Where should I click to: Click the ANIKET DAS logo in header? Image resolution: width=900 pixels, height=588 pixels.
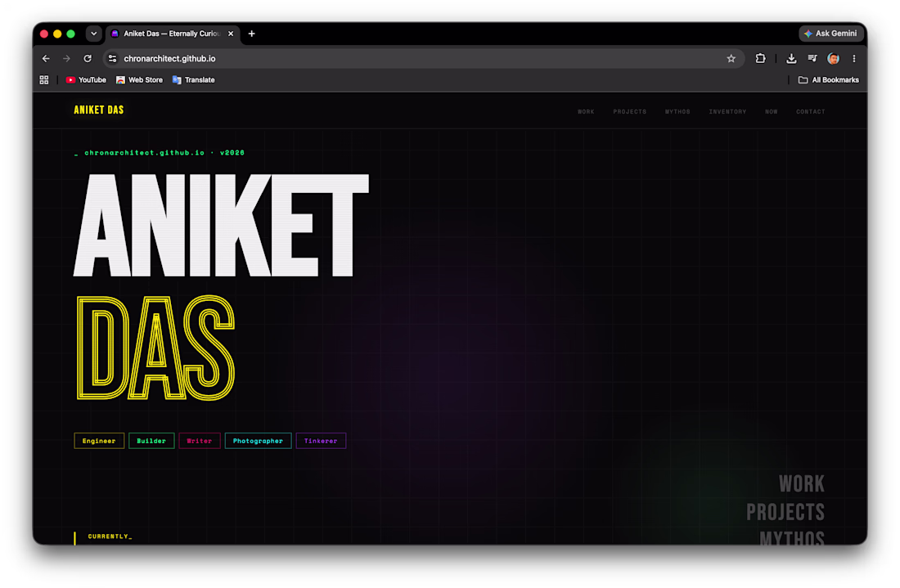coord(99,110)
